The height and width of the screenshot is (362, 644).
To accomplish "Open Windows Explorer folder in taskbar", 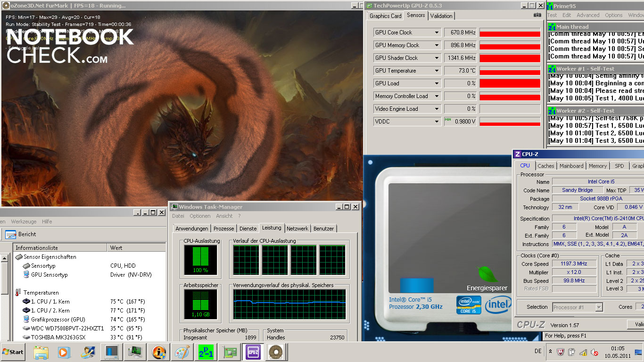I will (41, 352).
